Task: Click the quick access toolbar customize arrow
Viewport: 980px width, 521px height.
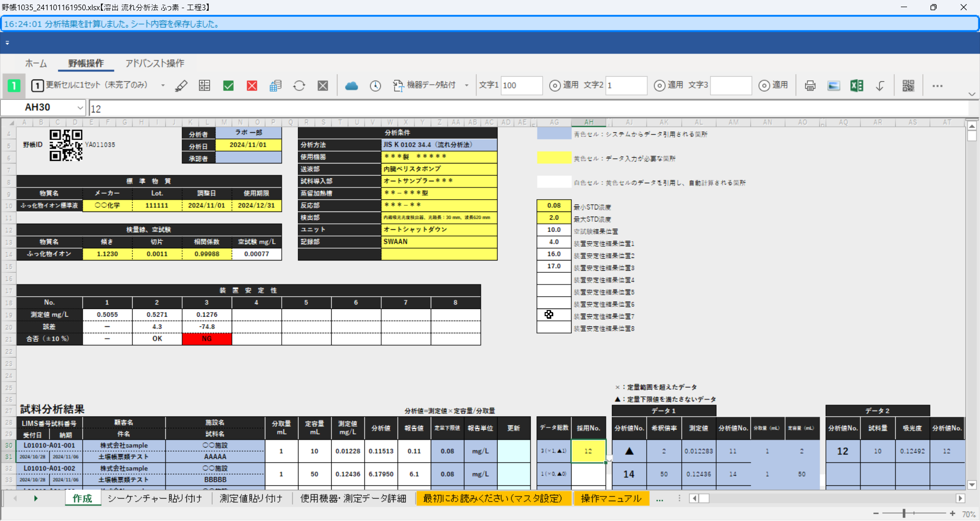Action: coord(7,43)
